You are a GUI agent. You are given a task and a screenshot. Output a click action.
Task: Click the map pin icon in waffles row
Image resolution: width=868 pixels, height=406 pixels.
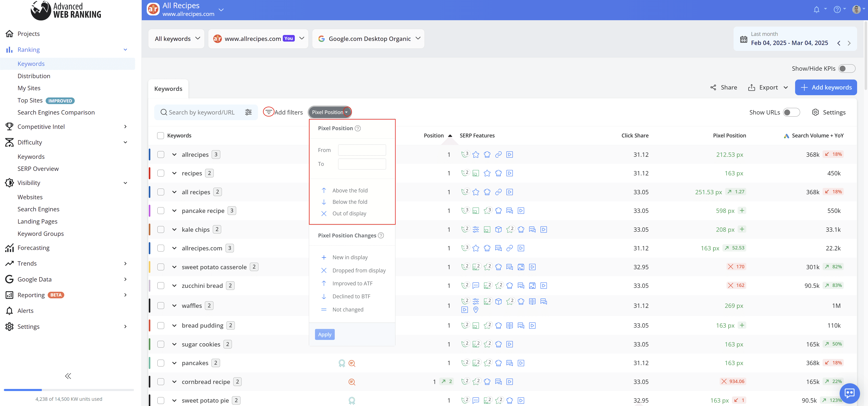[476, 310]
